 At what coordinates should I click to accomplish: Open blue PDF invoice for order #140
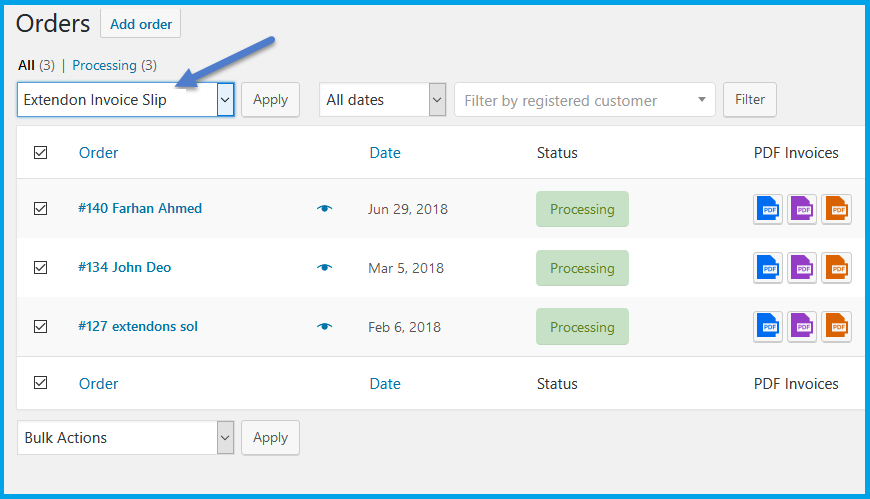768,209
